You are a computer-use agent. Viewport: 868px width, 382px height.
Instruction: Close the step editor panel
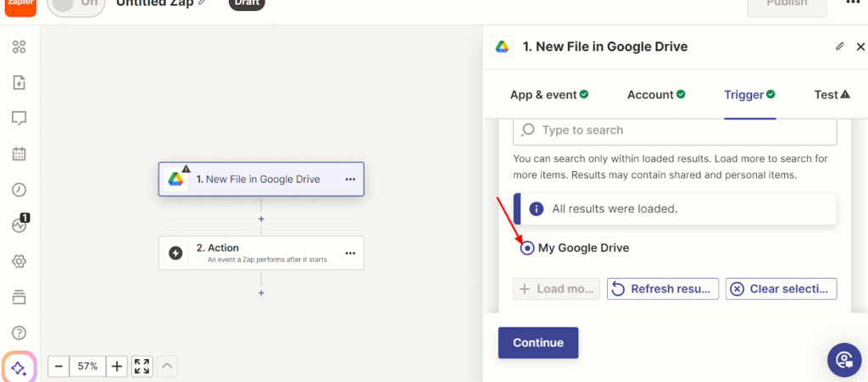point(860,47)
